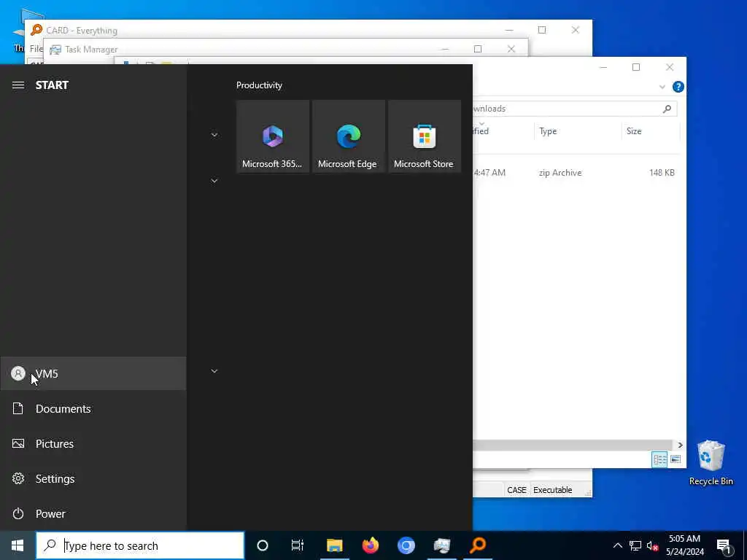
Task: Select the zip Archive file row
Action: (576, 172)
